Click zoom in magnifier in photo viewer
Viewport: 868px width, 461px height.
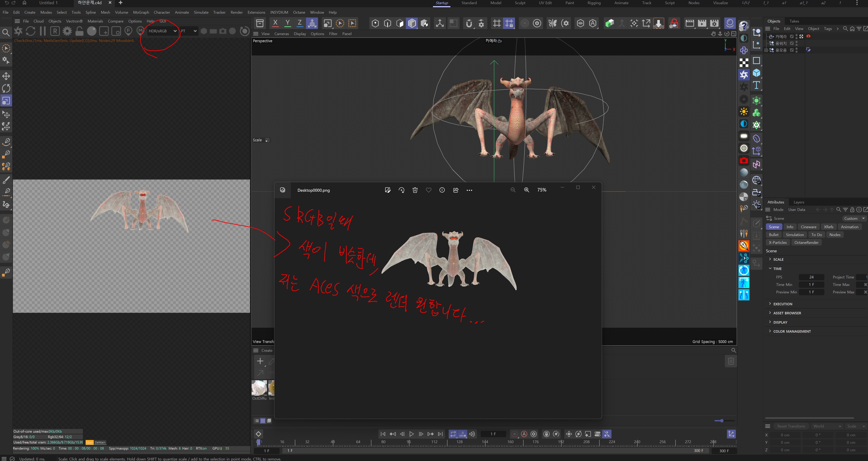coord(527,190)
